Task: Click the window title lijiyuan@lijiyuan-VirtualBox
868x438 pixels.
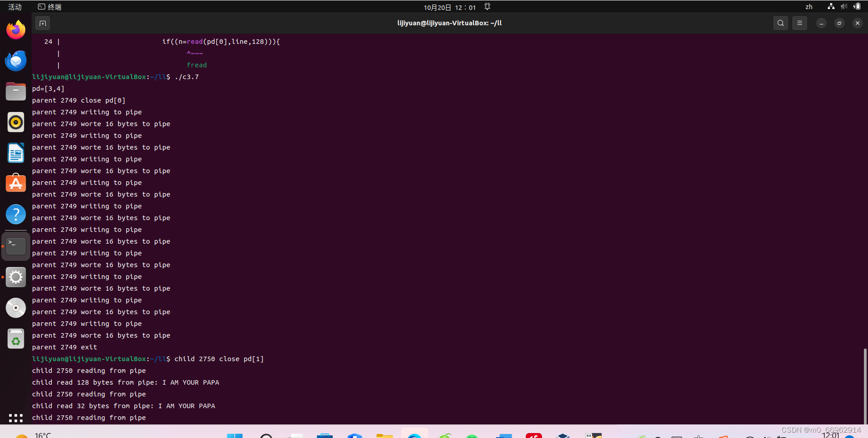Action: click(x=449, y=23)
